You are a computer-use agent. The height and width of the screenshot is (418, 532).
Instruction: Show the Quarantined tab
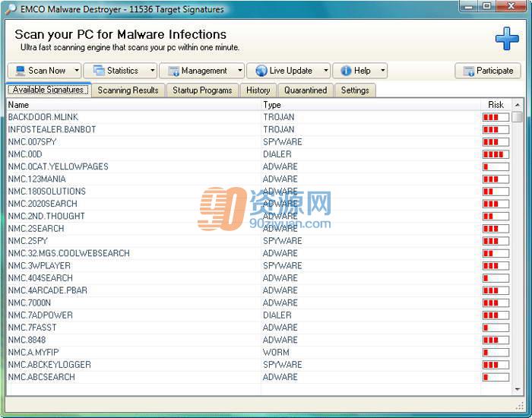pyautogui.click(x=306, y=90)
